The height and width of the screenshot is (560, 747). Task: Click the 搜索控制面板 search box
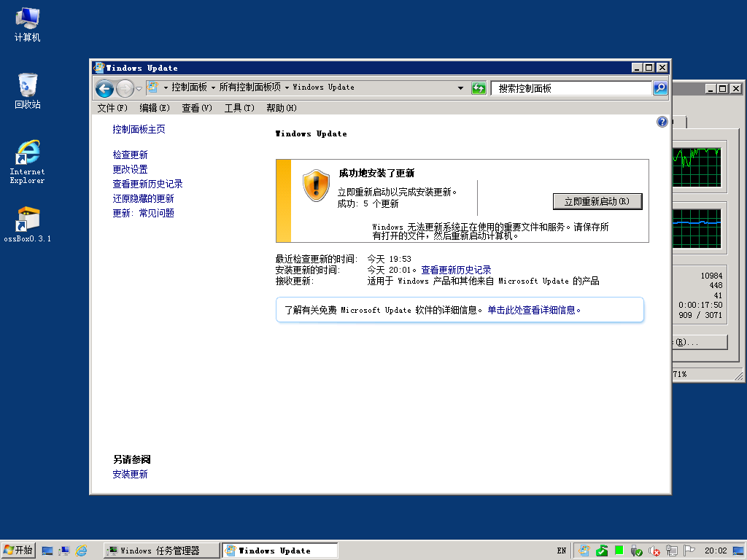pyautogui.click(x=570, y=88)
